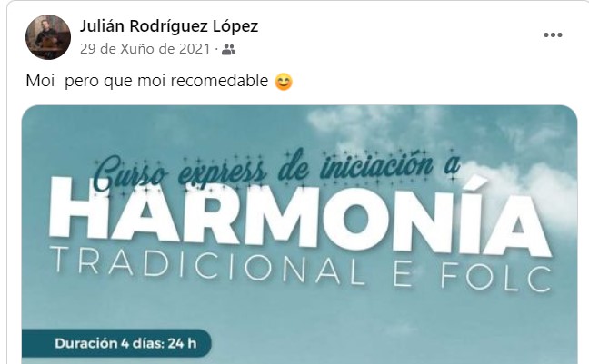The image size is (589, 364).
Task: Click the friends audience icon beside date
Action: (x=228, y=49)
